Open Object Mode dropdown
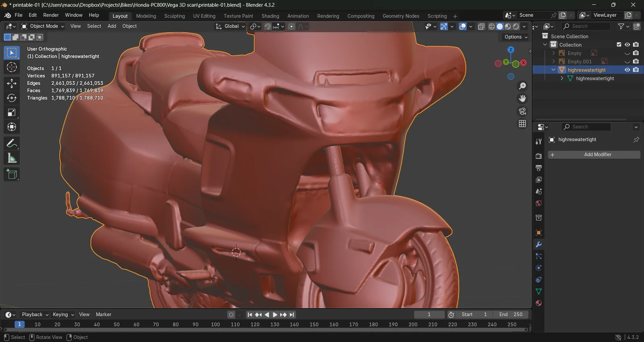The height and width of the screenshot is (342, 644). tap(43, 26)
